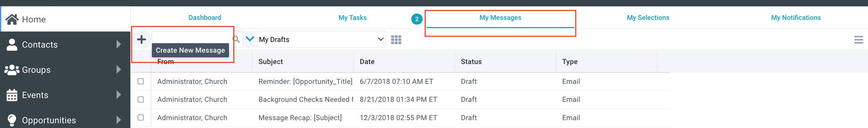Open the My Selections tab
Screen dimensions: 868x128
648,17
